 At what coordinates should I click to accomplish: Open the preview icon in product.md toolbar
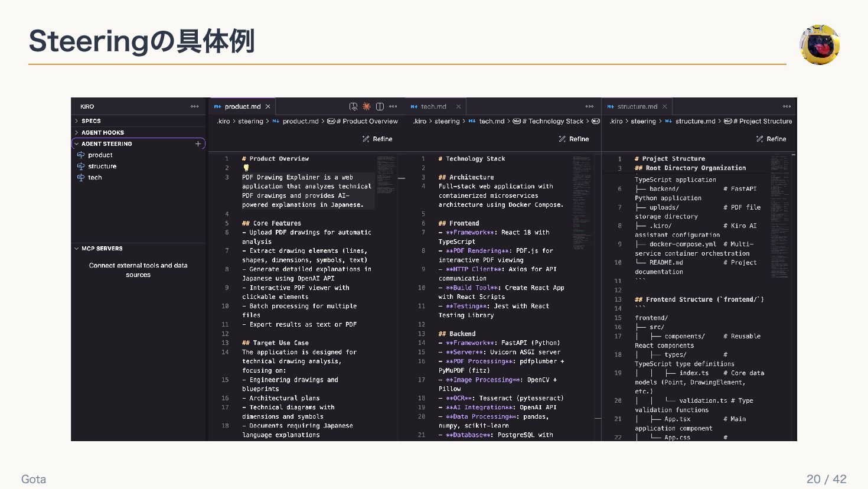coord(353,107)
